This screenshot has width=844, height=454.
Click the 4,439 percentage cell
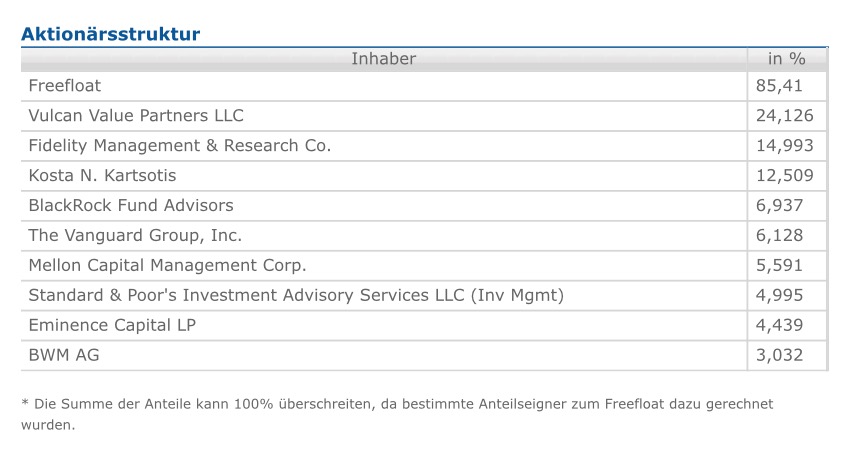779,325
